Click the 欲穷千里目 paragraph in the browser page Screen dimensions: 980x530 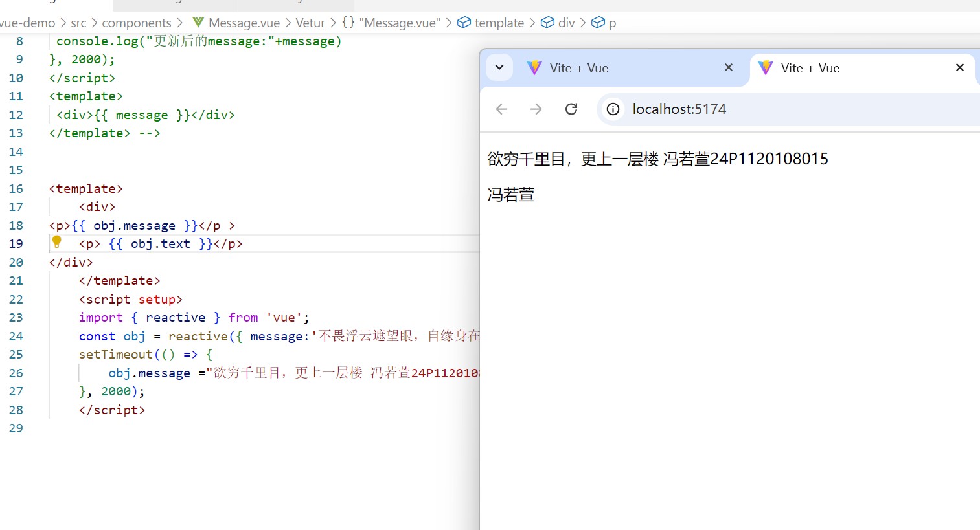click(x=658, y=159)
